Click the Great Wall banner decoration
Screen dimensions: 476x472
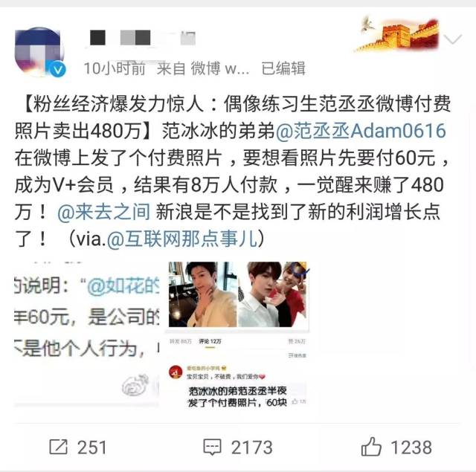pyautogui.click(x=399, y=34)
